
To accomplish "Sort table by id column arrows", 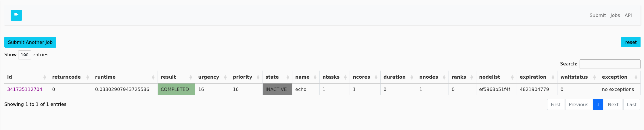I will click(x=45, y=77).
